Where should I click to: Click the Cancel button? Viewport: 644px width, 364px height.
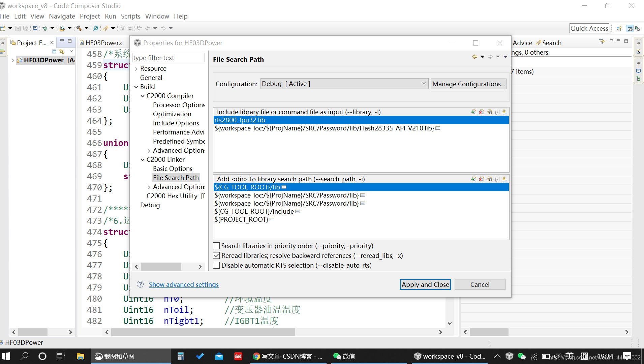click(x=480, y=284)
